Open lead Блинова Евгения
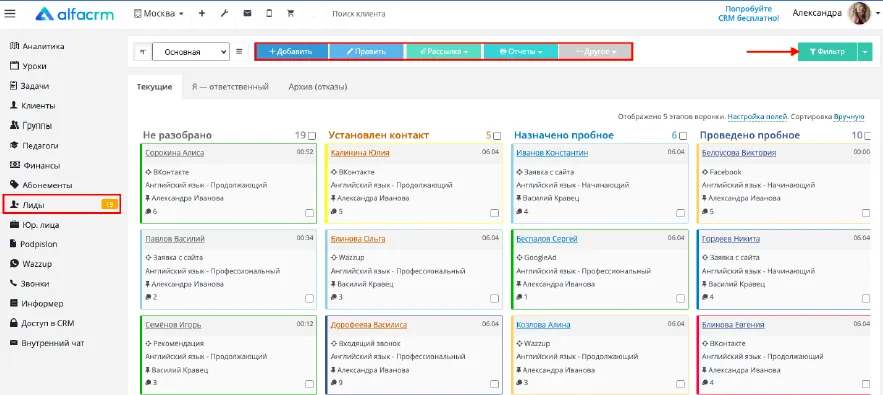The height and width of the screenshot is (395, 883). 733,325
